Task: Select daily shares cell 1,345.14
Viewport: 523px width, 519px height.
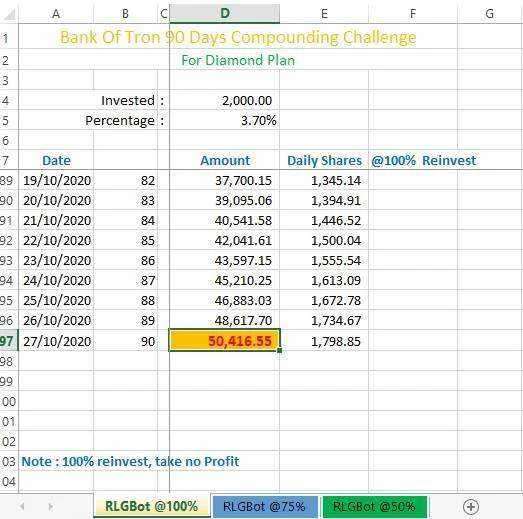Action: click(324, 180)
